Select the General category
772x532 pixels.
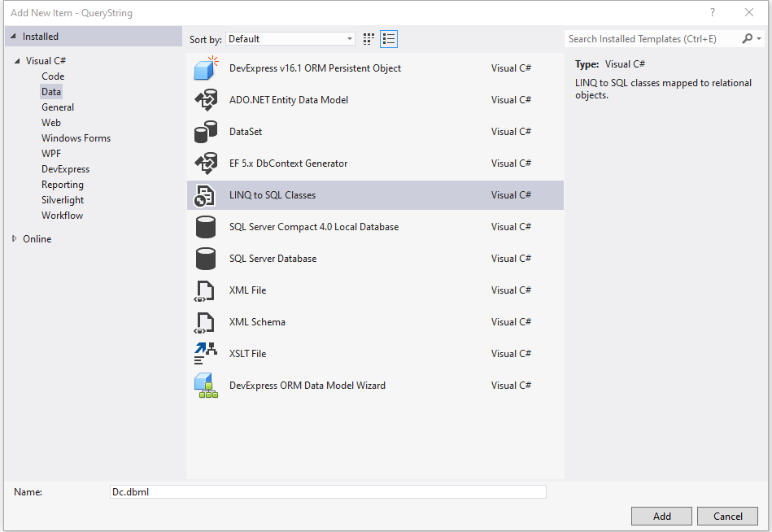tap(58, 107)
